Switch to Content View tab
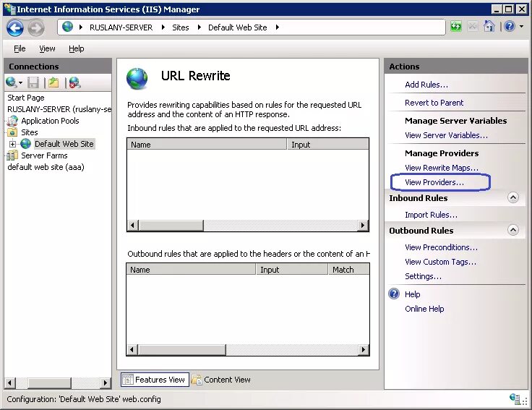The image size is (532, 410). click(x=221, y=380)
